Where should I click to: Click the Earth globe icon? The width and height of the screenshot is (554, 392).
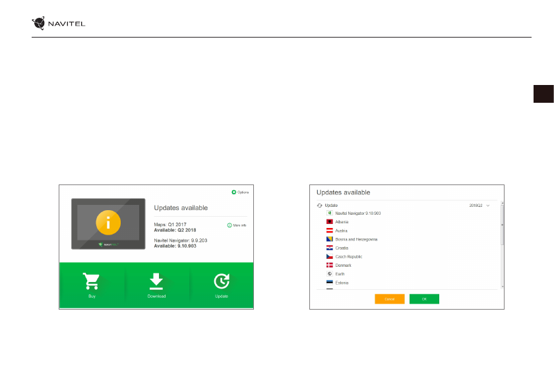coord(330,274)
